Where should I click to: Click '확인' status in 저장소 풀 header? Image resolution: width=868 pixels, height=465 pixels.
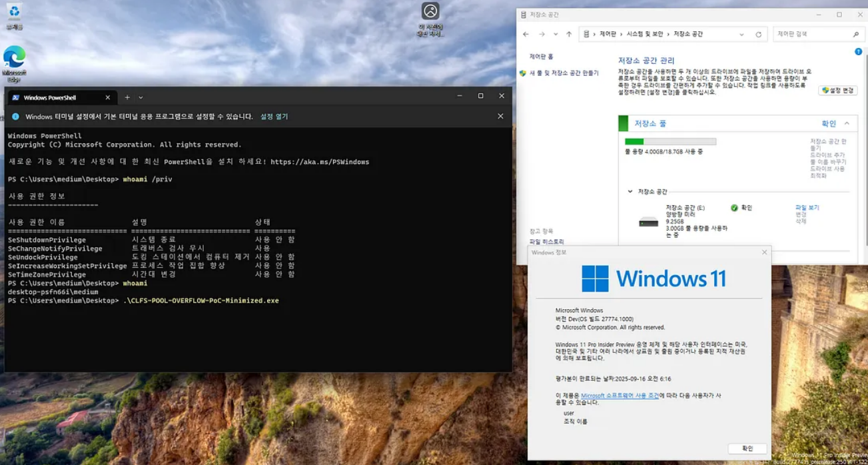click(829, 124)
